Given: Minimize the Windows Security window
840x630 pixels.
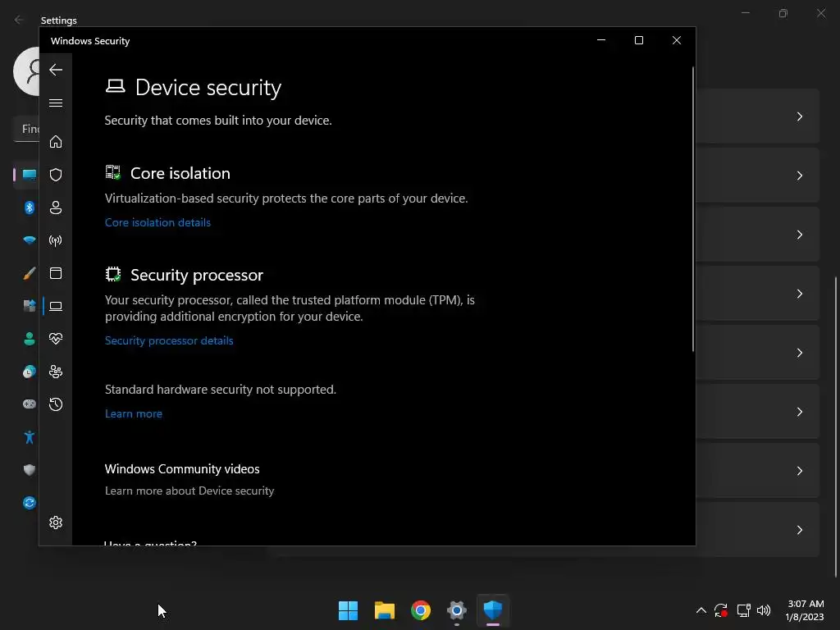Looking at the screenshot, I should coord(601,40).
